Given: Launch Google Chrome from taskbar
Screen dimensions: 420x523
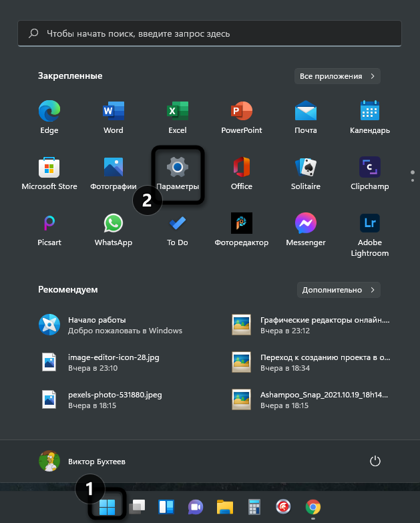Looking at the screenshot, I should 313,507.
